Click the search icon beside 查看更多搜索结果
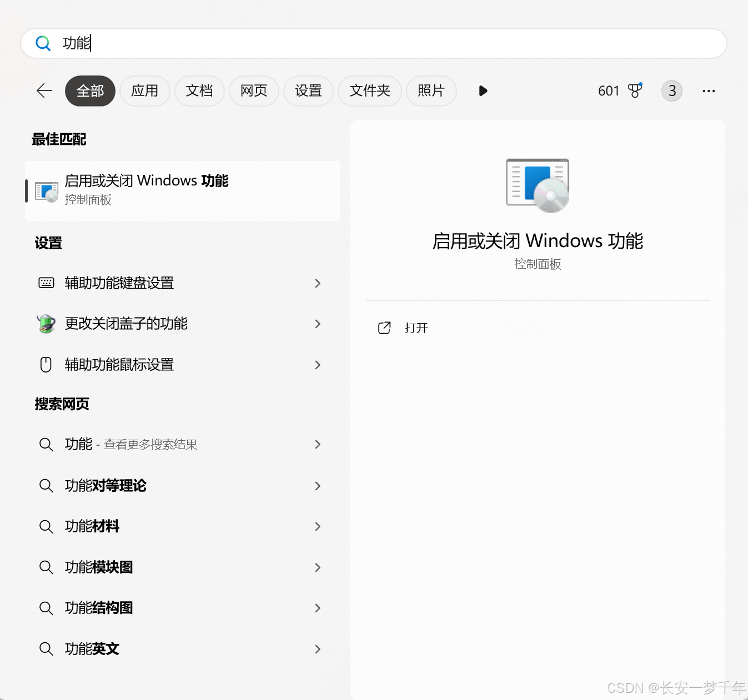The width and height of the screenshot is (748, 700). pos(46,445)
